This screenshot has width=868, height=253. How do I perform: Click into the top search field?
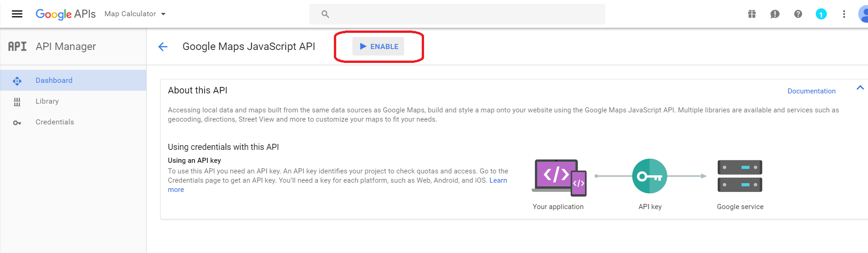(457, 14)
